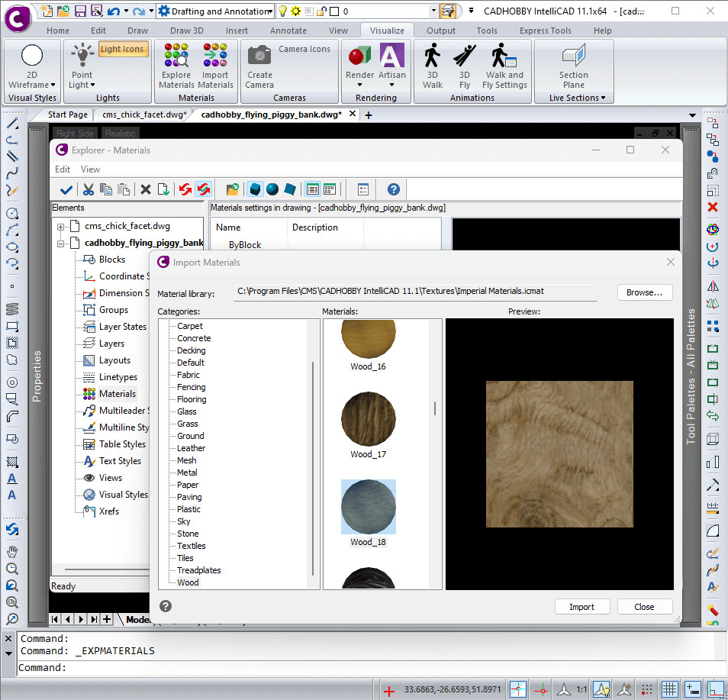The width and height of the screenshot is (728, 700).
Task: Open the Edit menu in Explorer
Action: point(63,169)
